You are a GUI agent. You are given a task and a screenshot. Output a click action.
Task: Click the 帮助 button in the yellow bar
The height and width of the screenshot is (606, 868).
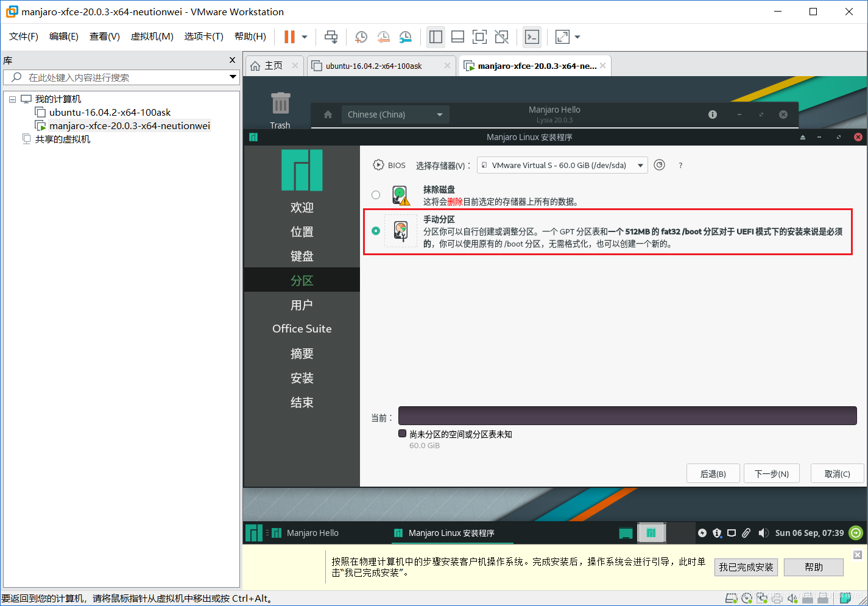(x=814, y=567)
